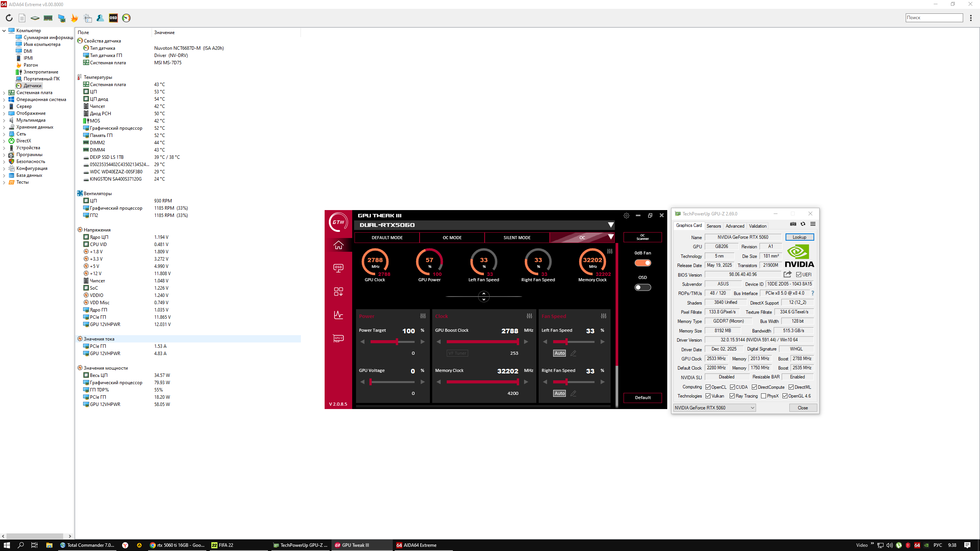Switch to the Advanced tab in GPU-Z
Viewport: 980px width, 551px height.
(x=735, y=226)
